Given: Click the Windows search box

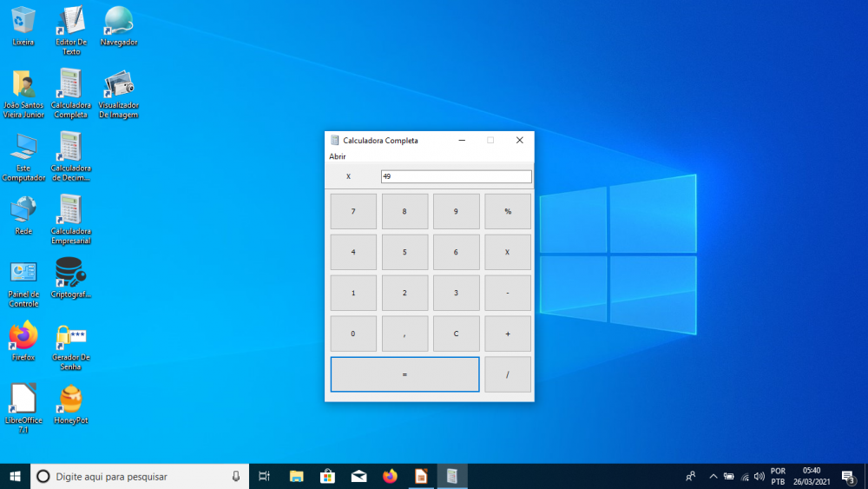Looking at the screenshot, I should point(139,476).
